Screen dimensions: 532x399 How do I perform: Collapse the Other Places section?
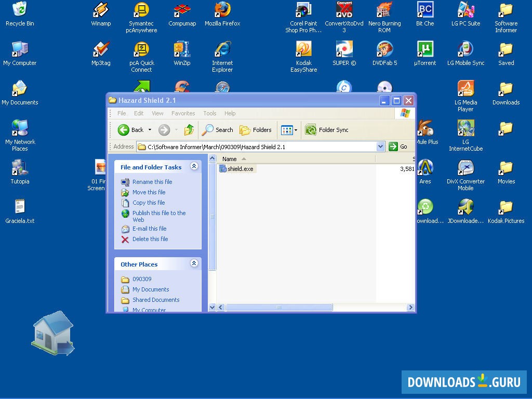click(x=194, y=263)
